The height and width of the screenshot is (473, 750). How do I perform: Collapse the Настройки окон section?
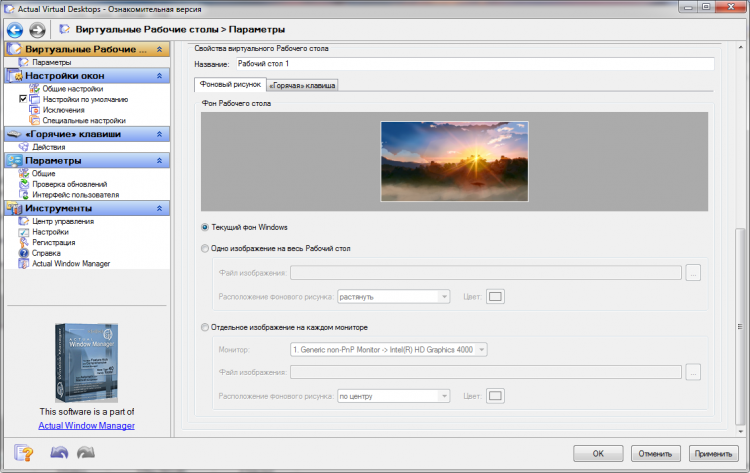(x=160, y=76)
